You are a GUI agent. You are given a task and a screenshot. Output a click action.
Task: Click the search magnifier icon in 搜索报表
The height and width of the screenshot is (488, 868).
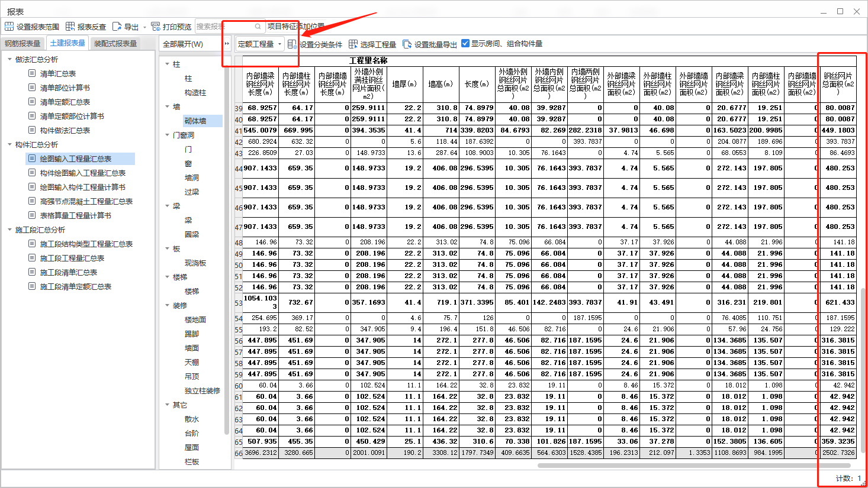258,27
